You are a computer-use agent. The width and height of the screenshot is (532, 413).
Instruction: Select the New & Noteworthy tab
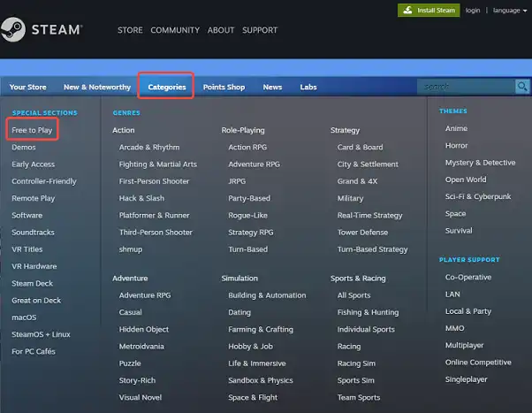[x=97, y=88]
